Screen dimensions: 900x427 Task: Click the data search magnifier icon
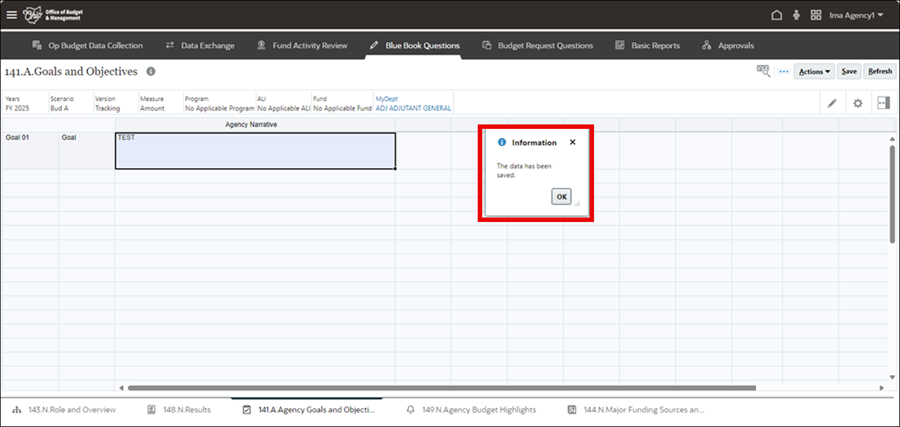point(764,71)
